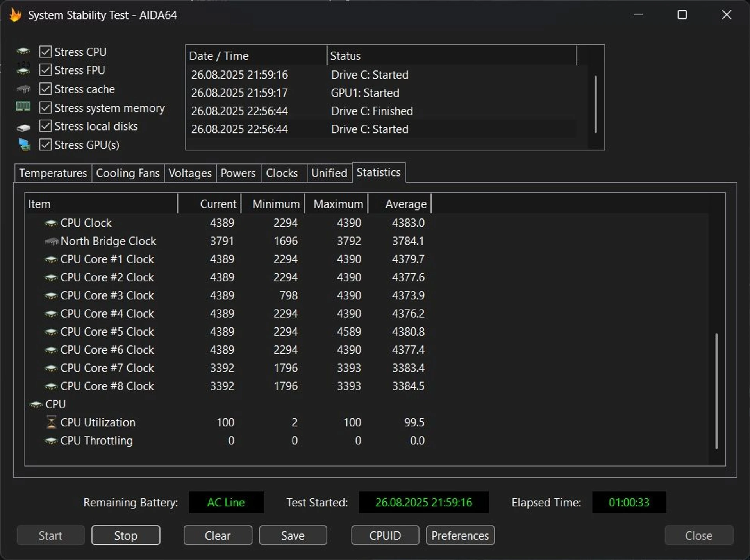Click the icon for CPU Core #4 Clock
Viewport: 750px width, 560px height.
tap(51, 314)
